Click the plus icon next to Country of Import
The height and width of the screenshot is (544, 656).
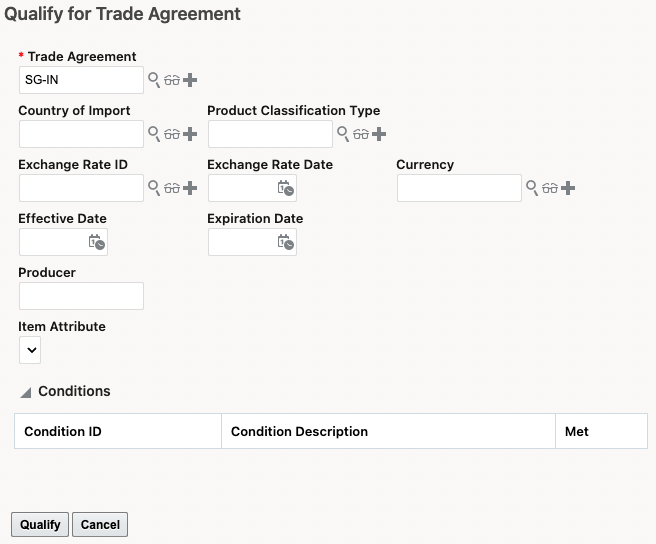(190, 134)
